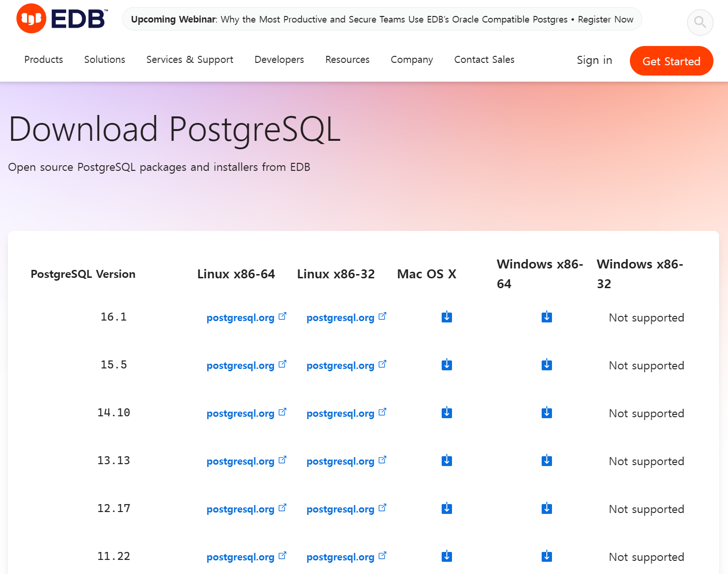Click the Mac OS X column header
The image size is (728, 574).
427,274
